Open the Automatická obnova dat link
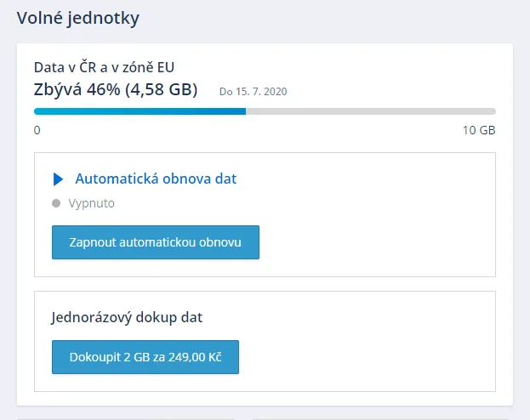Screen dimensions: 530x420 (x=156, y=179)
